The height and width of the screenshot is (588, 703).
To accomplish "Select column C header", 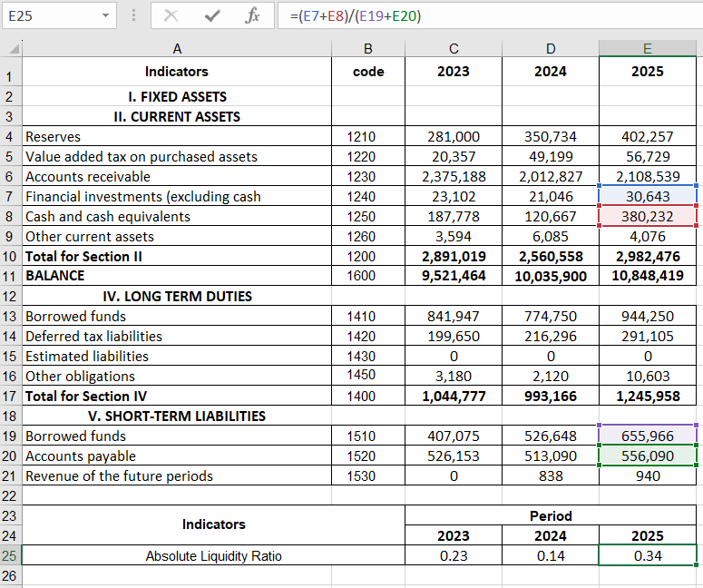I will point(453,48).
